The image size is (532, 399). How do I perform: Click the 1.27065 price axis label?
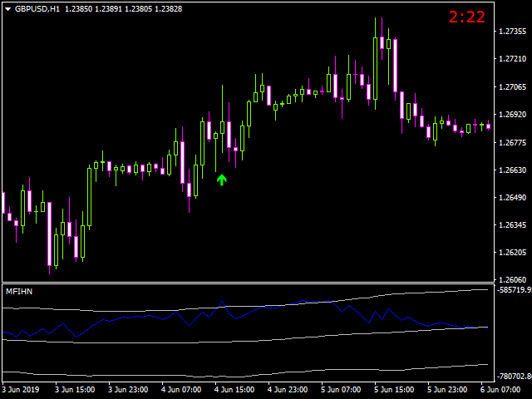513,86
